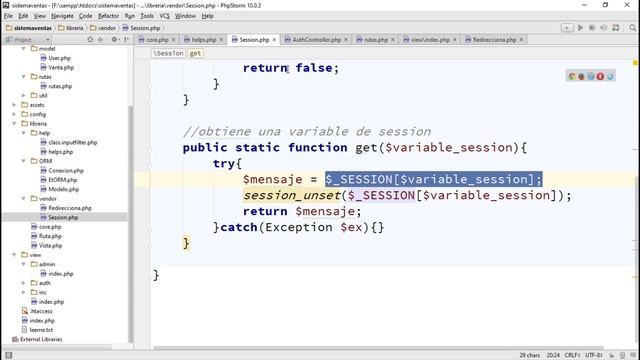
Task: Collapse the libreria folder
Action: coord(14,124)
